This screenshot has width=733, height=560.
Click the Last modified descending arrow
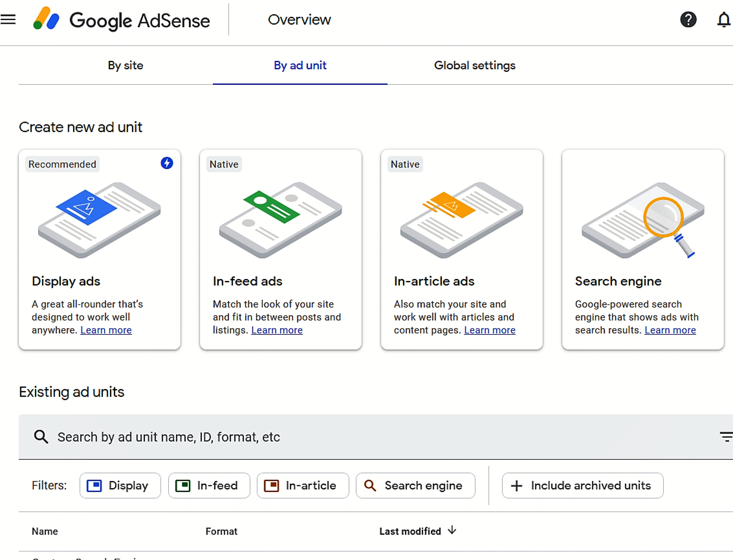(x=452, y=530)
